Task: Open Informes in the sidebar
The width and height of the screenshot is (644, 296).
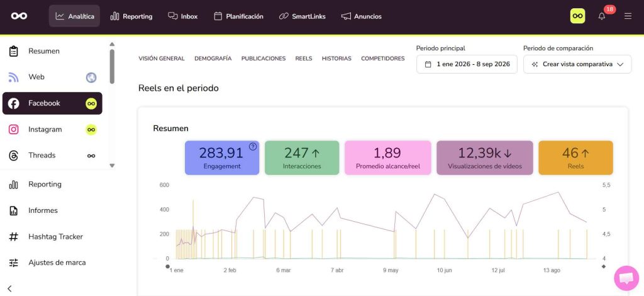Action: click(x=52, y=210)
